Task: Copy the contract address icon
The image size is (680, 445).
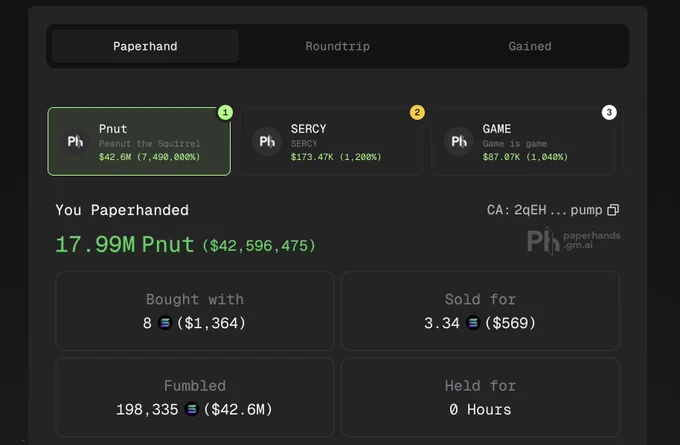Action: tap(613, 210)
